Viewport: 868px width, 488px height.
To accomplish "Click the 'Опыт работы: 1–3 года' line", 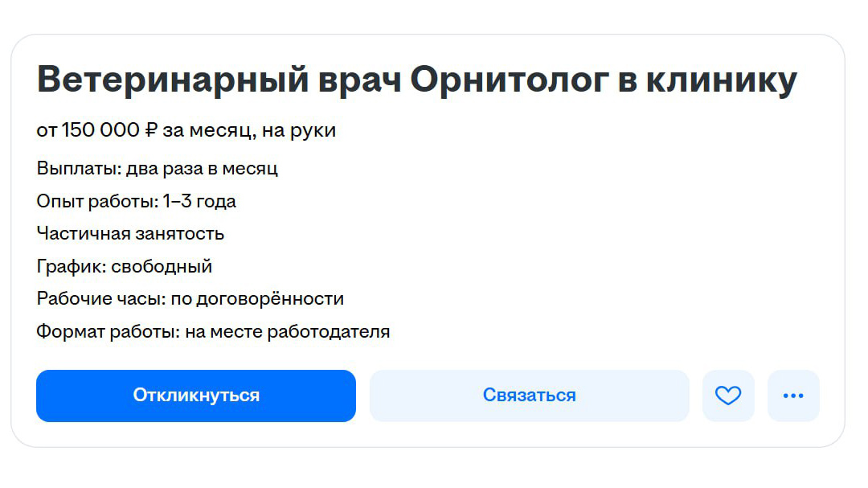I will pos(137,201).
